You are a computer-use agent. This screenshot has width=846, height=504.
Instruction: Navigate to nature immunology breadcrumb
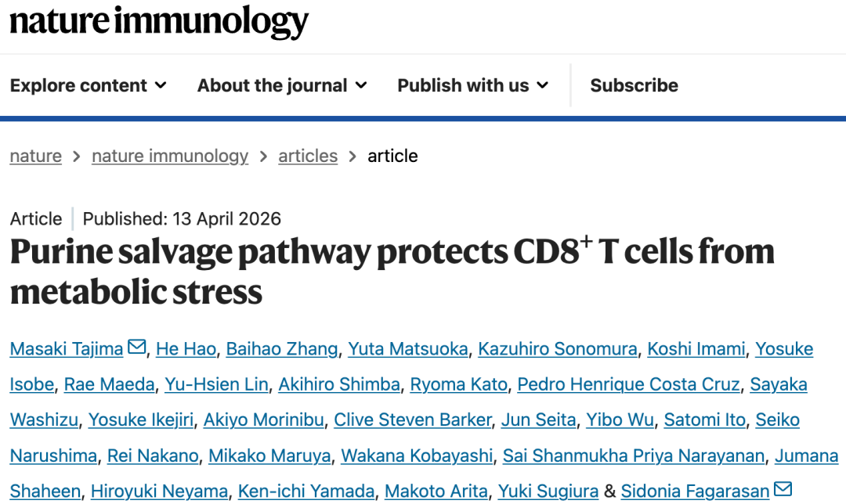[170, 156]
